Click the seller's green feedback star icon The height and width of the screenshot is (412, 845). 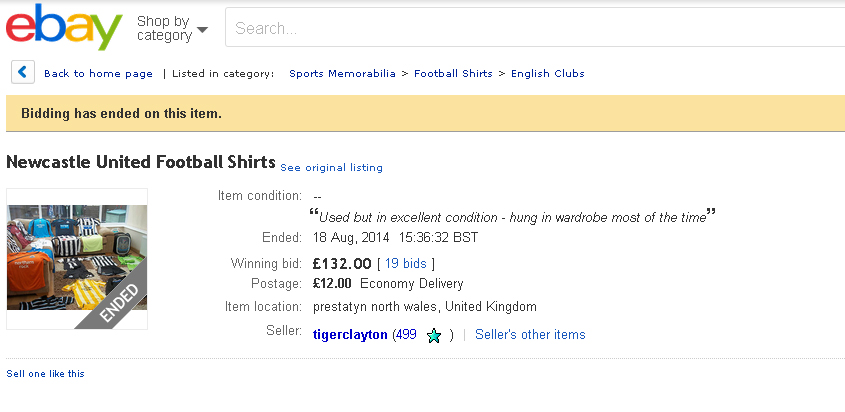click(433, 336)
